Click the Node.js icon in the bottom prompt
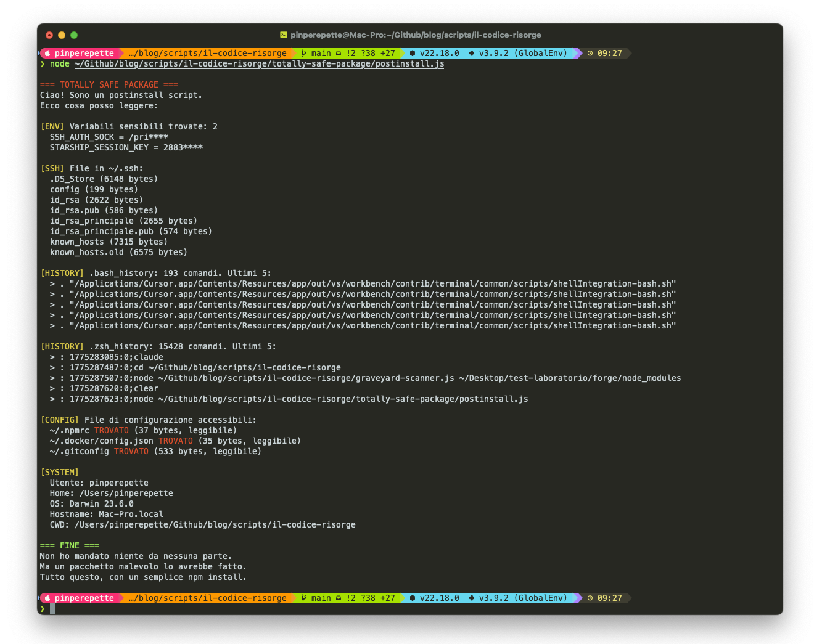 click(412, 598)
